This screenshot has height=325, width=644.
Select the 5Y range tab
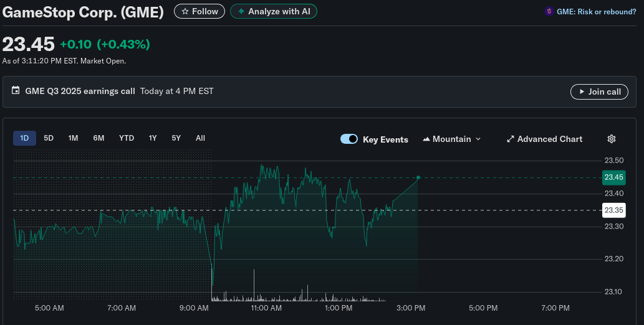coord(176,138)
